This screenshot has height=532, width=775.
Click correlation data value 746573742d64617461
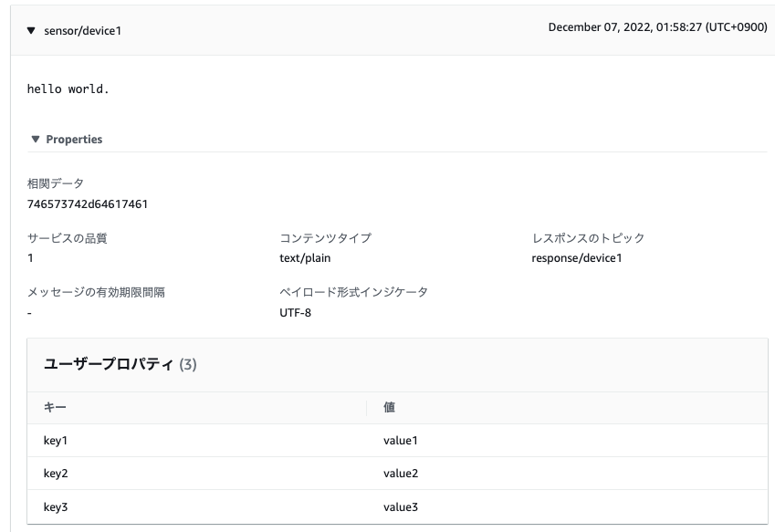[x=88, y=203]
